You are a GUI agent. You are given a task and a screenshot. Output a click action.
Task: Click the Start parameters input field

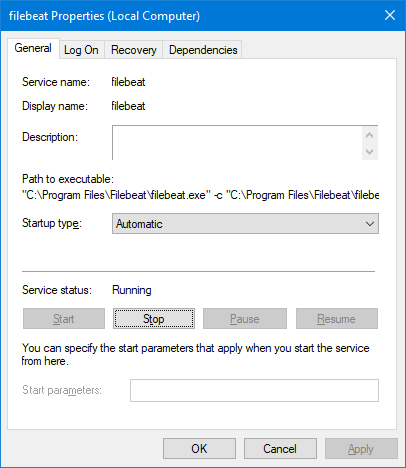tap(254, 390)
